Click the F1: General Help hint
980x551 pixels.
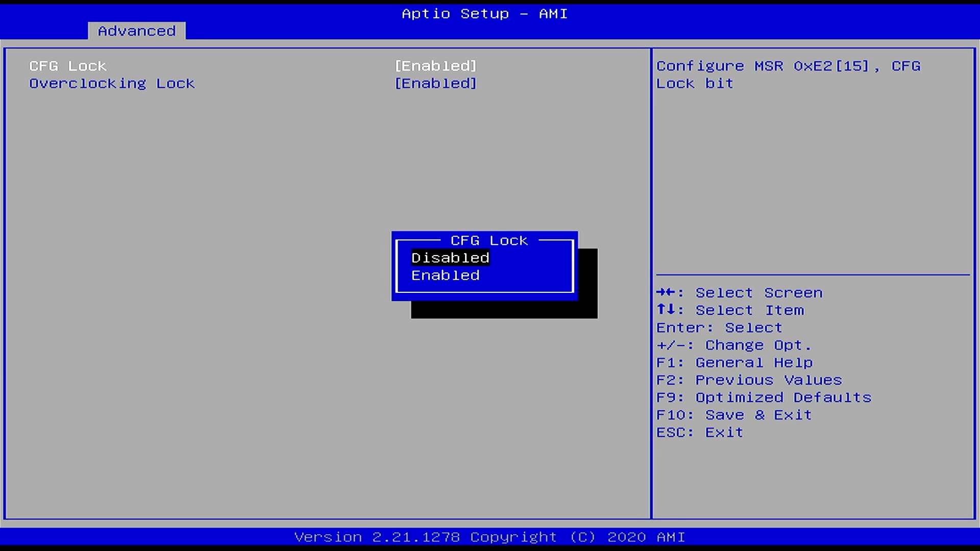734,363
